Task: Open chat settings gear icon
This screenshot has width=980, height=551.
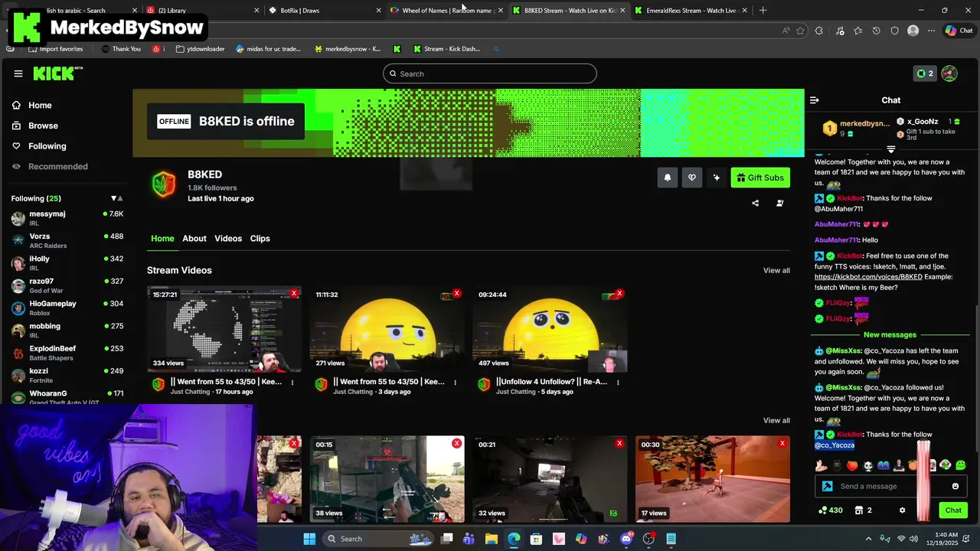Action: point(902,510)
